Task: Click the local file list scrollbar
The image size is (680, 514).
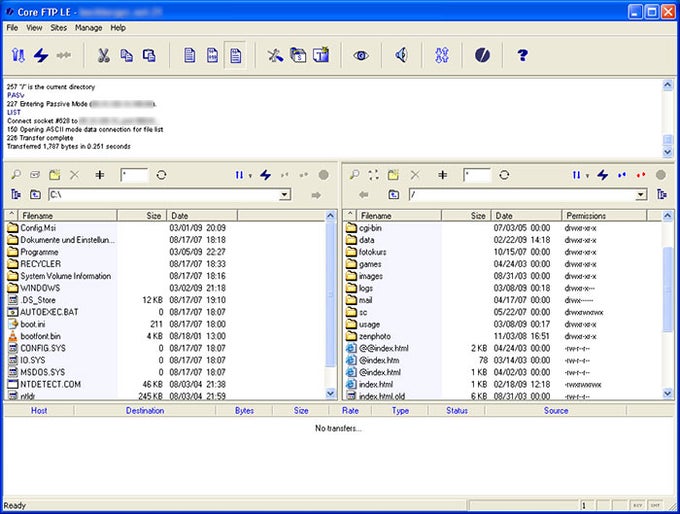Action: pos(330,295)
